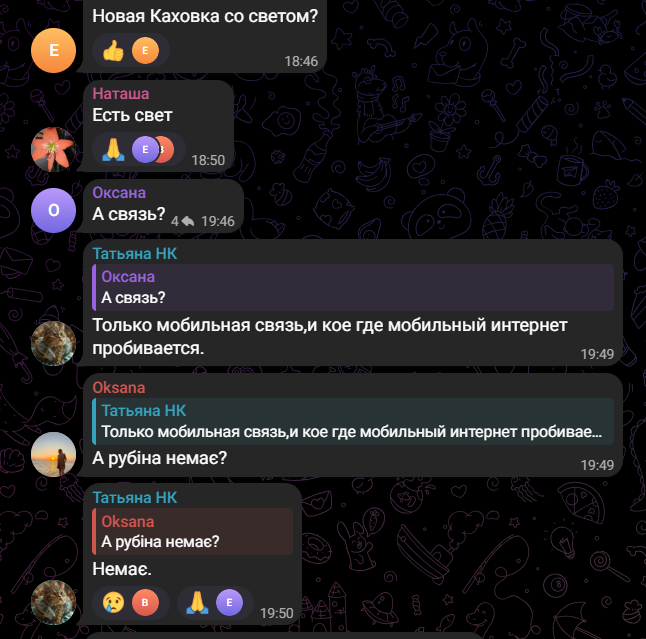Screen dimensions: 646x639
Task: Toggle crying face reaction on Немає message
Action: pyautogui.click(x=131, y=603)
